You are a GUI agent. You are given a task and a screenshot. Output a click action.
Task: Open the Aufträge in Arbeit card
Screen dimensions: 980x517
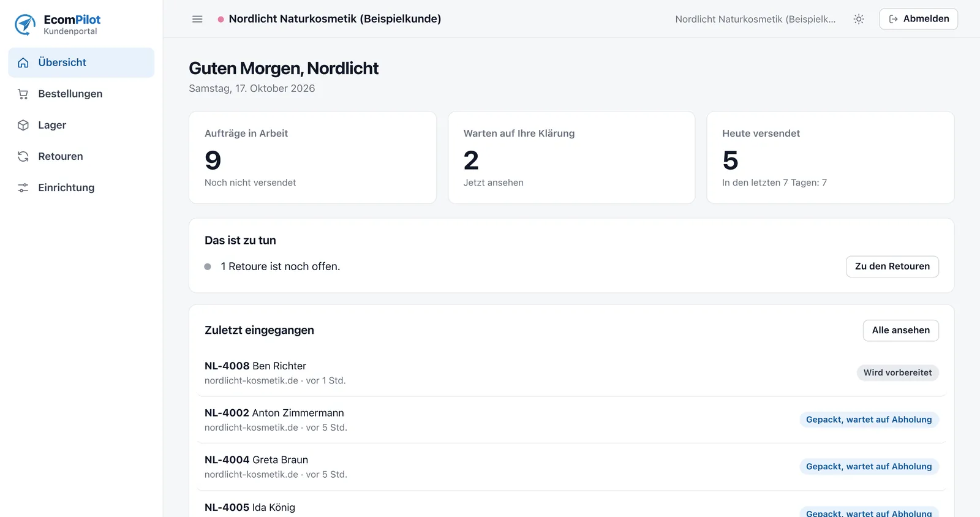coord(312,157)
